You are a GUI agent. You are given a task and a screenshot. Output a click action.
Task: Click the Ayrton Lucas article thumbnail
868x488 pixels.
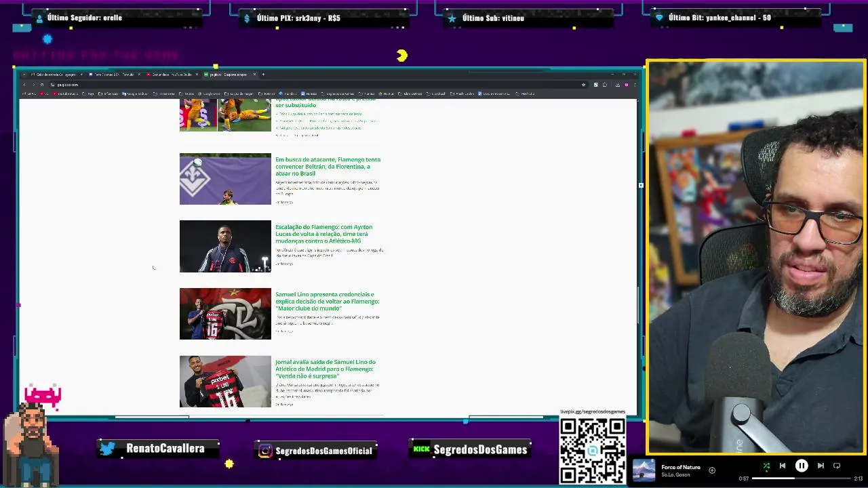click(225, 246)
